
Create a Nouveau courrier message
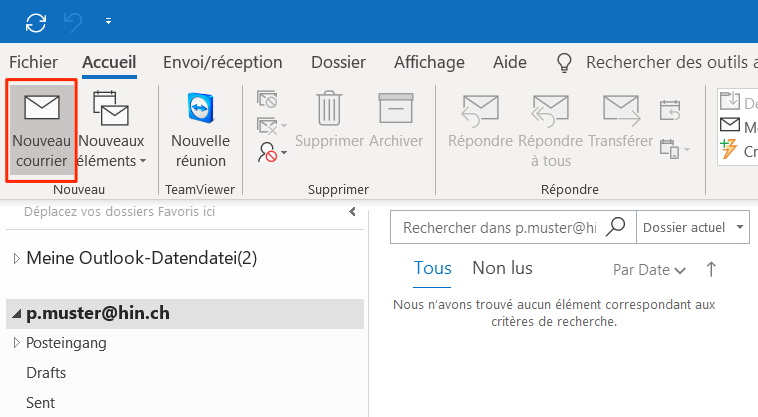42,130
